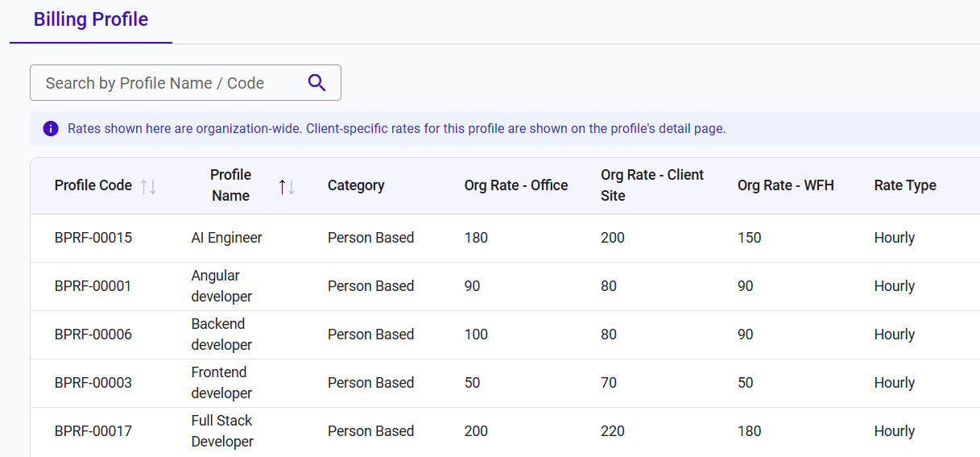Click client site rate 220 for Full Stack Developer
The image size is (980, 457).
pyautogui.click(x=613, y=431)
